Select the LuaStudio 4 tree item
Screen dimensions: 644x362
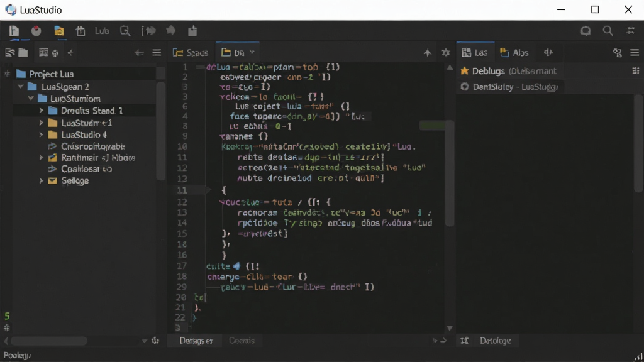coord(77,134)
